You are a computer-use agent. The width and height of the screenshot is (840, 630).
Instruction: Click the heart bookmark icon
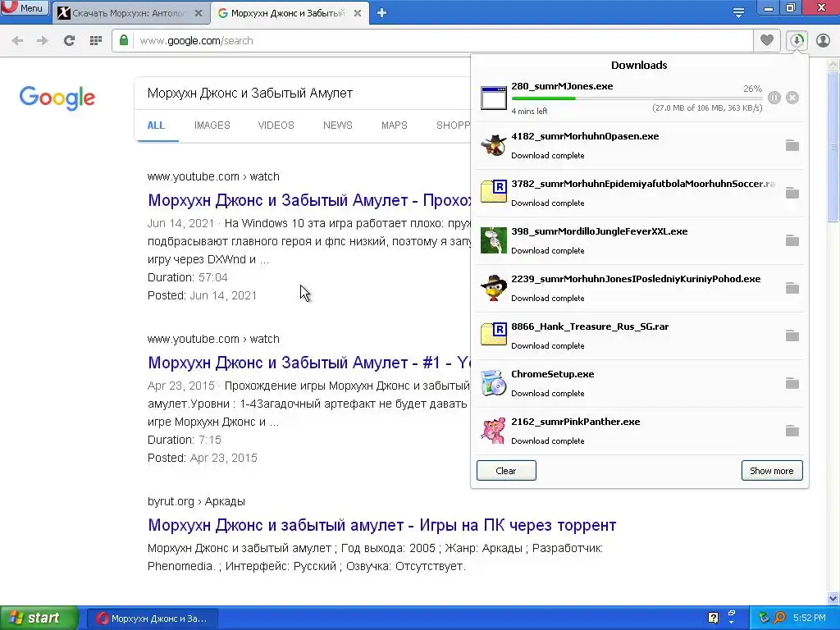[x=767, y=41]
